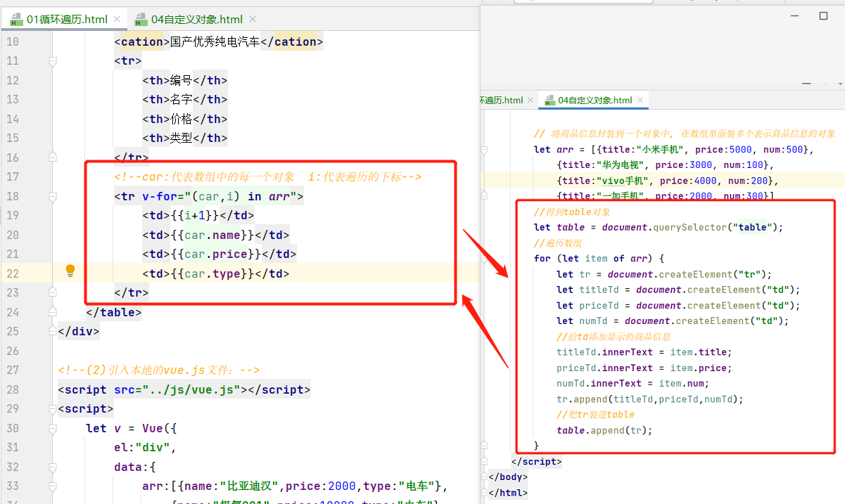845x504 pixels.
Task: Click the let titleTd declaration line
Action: pyautogui.click(x=678, y=290)
